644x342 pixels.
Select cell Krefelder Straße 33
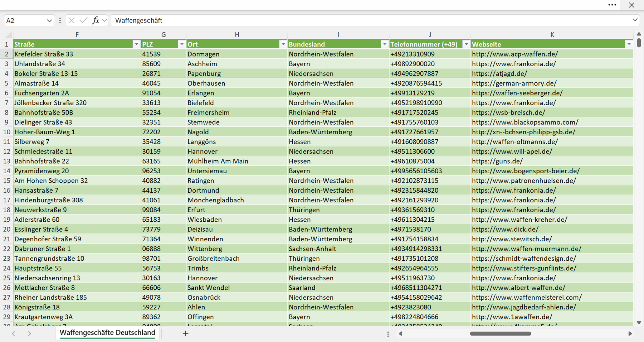pos(77,54)
